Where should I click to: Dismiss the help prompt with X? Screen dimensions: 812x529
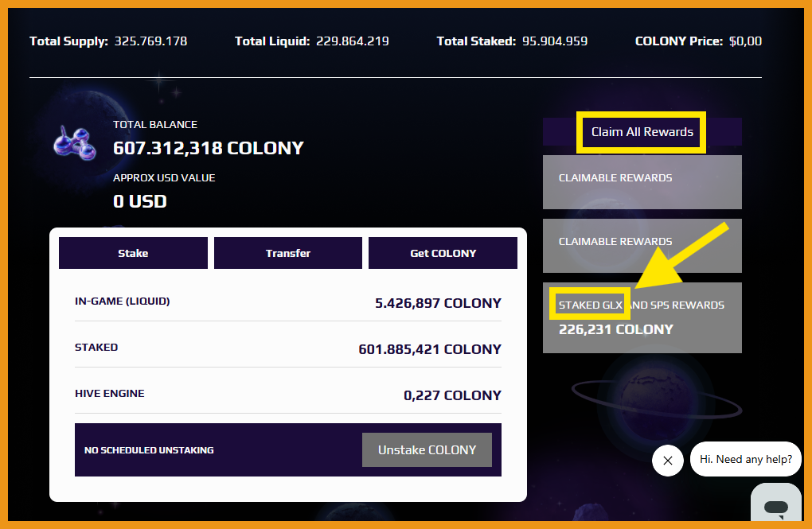tap(668, 460)
